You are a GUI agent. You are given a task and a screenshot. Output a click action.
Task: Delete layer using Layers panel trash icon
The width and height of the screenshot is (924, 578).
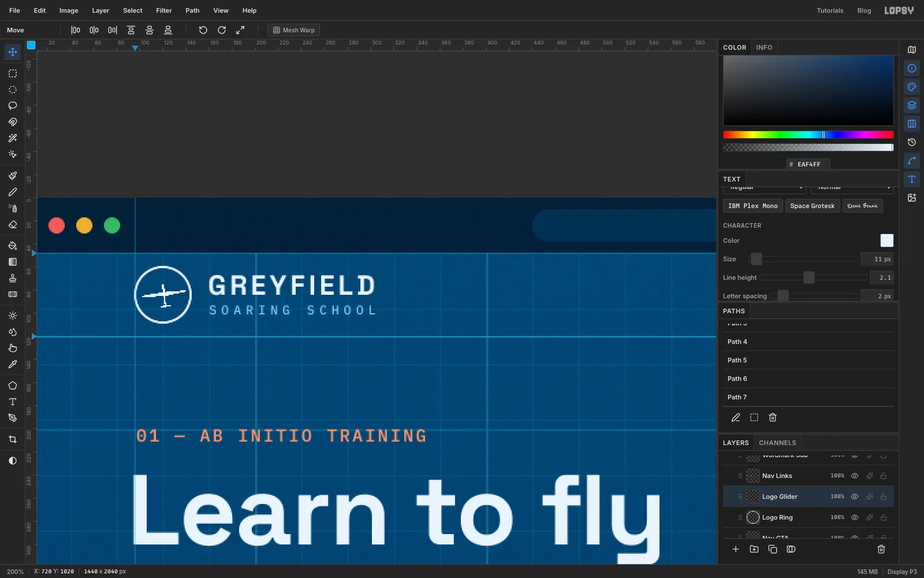pyautogui.click(x=881, y=549)
